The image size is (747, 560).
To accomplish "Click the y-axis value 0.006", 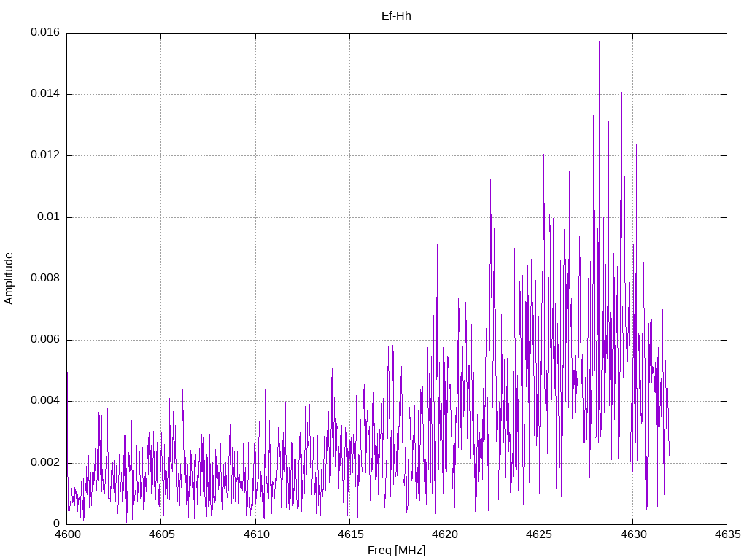I will point(45,340).
